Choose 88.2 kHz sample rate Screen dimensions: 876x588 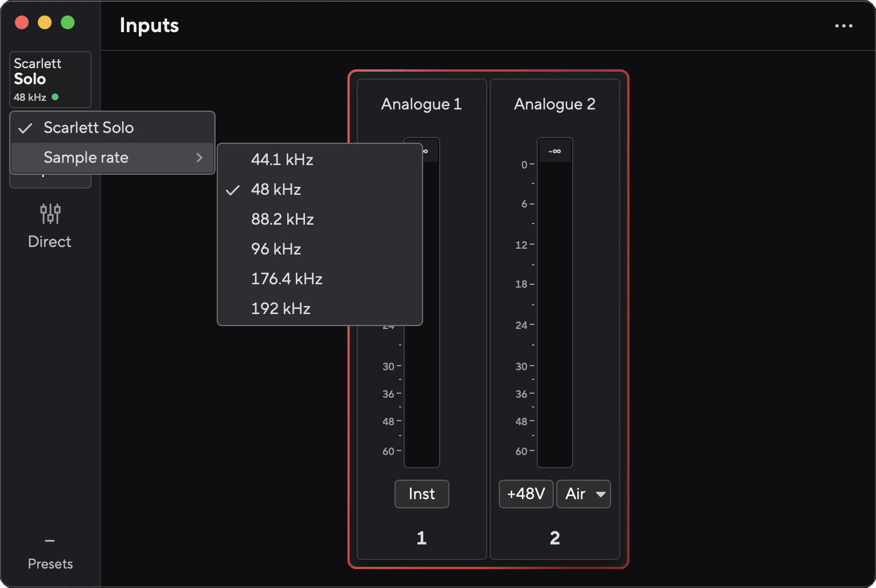coord(320,219)
